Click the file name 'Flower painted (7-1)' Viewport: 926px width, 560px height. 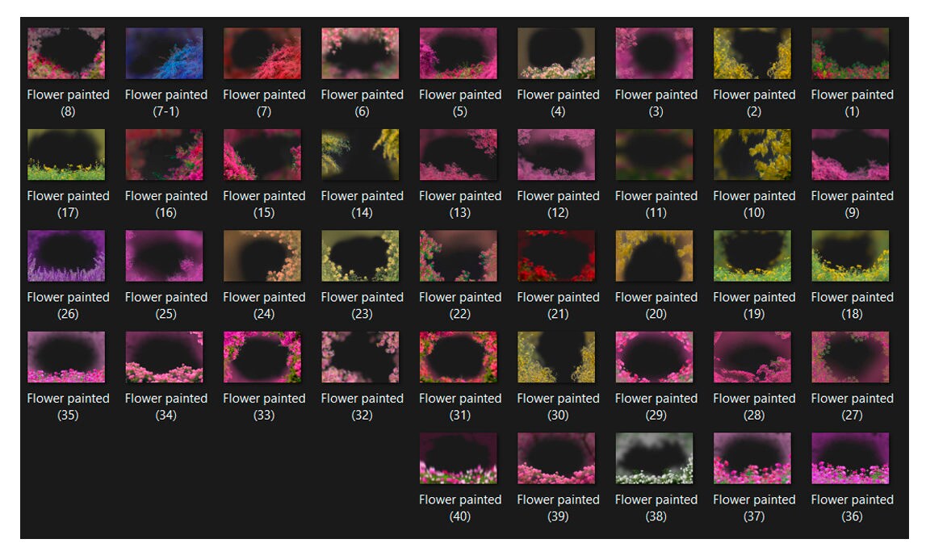point(166,102)
